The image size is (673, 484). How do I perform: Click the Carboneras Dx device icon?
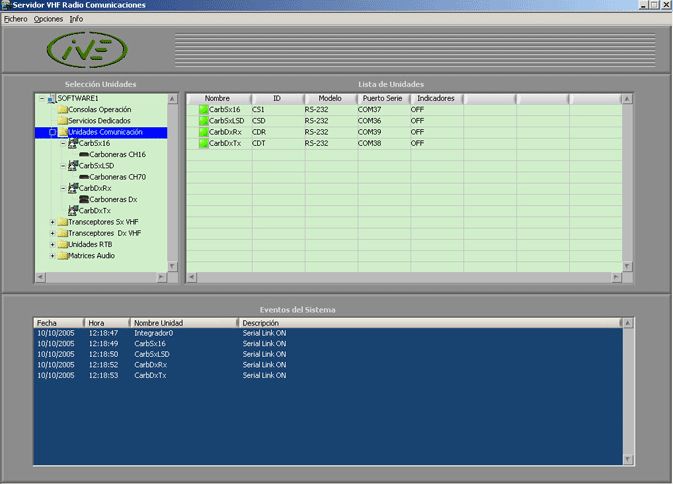coord(84,199)
